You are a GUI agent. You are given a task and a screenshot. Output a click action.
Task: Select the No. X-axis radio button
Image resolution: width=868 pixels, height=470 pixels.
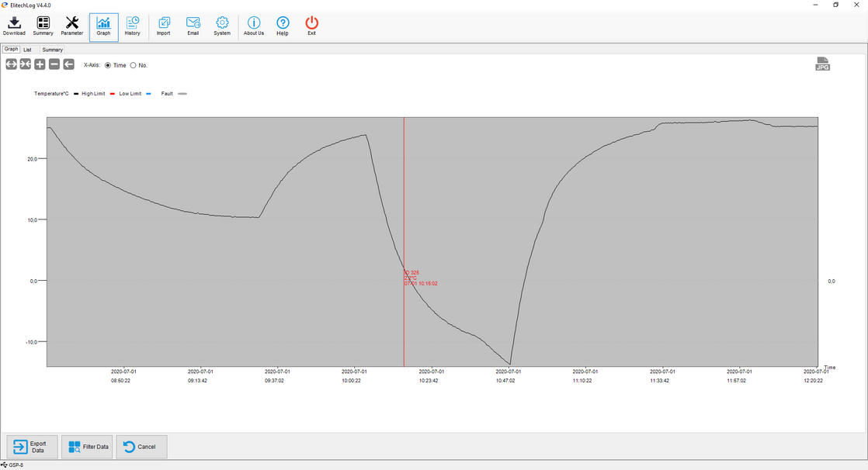click(133, 65)
